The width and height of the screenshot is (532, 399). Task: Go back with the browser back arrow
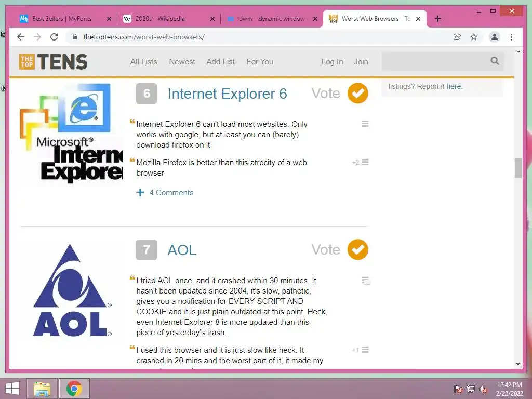(21, 37)
